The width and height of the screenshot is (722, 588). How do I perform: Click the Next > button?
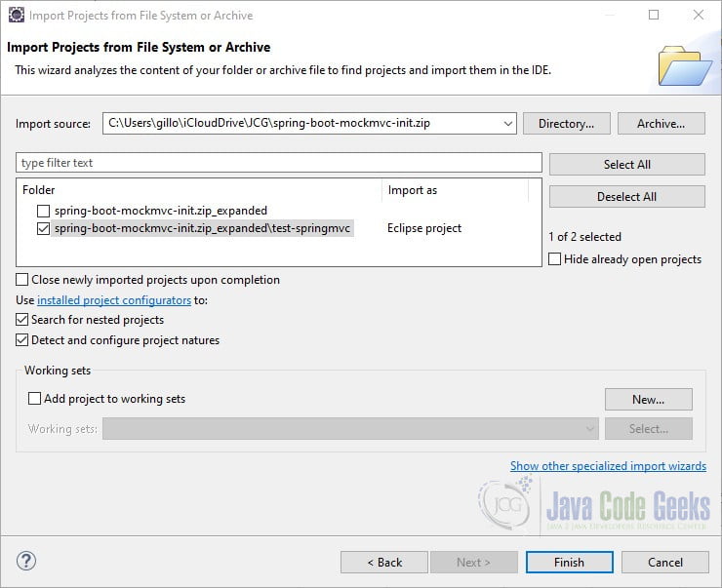pos(474,563)
